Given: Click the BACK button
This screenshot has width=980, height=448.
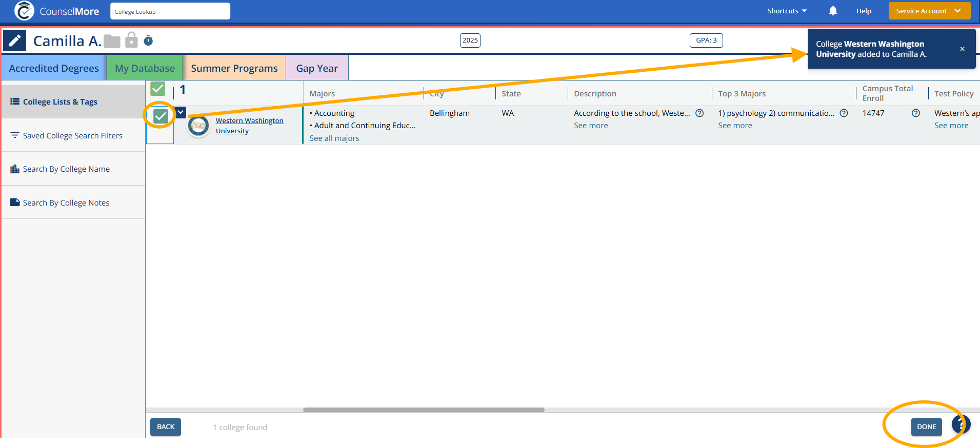Looking at the screenshot, I should pyautogui.click(x=166, y=427).
